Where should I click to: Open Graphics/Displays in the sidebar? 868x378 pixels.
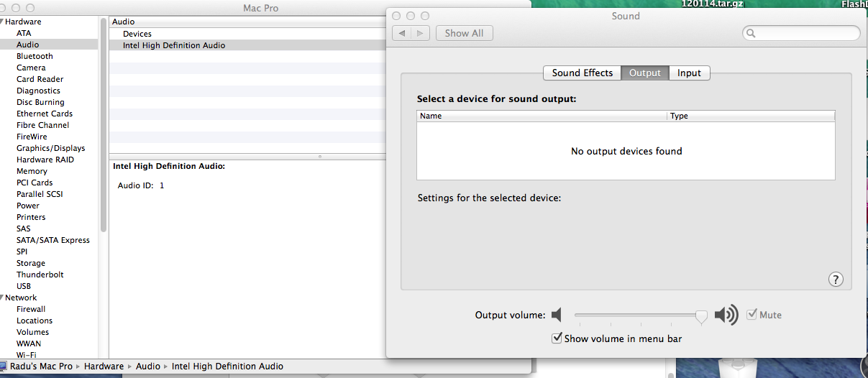(50, 148)
